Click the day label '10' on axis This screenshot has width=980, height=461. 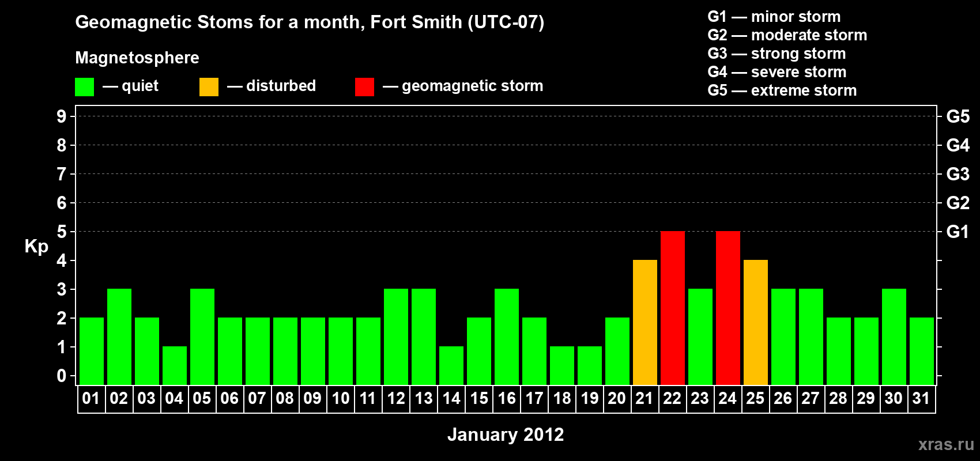pos(340,398)
